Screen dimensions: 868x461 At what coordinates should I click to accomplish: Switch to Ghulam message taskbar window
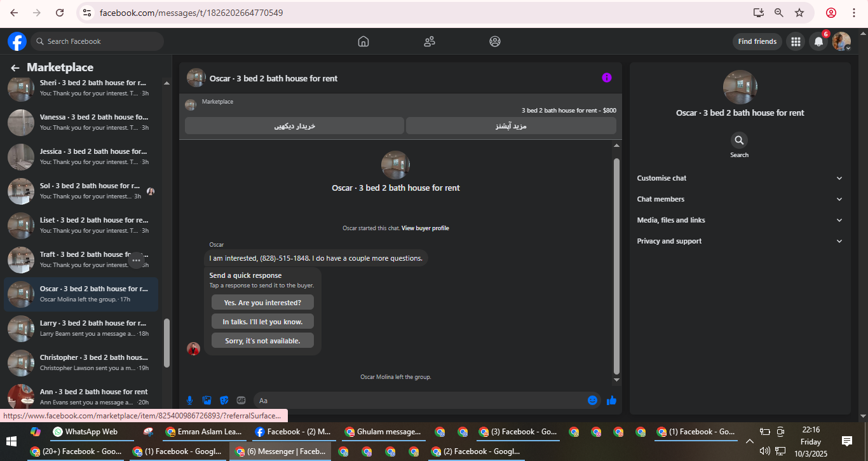[x=383, y=432]
